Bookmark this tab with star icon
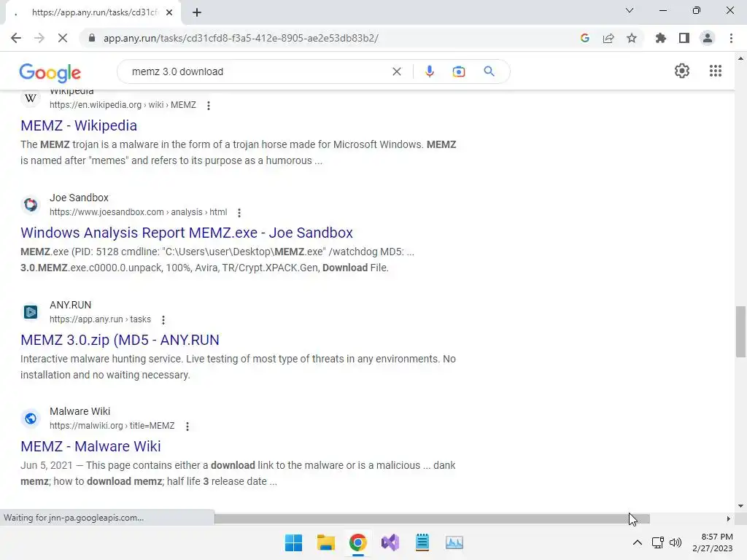747x560 pixels. (x=632, y=38)
